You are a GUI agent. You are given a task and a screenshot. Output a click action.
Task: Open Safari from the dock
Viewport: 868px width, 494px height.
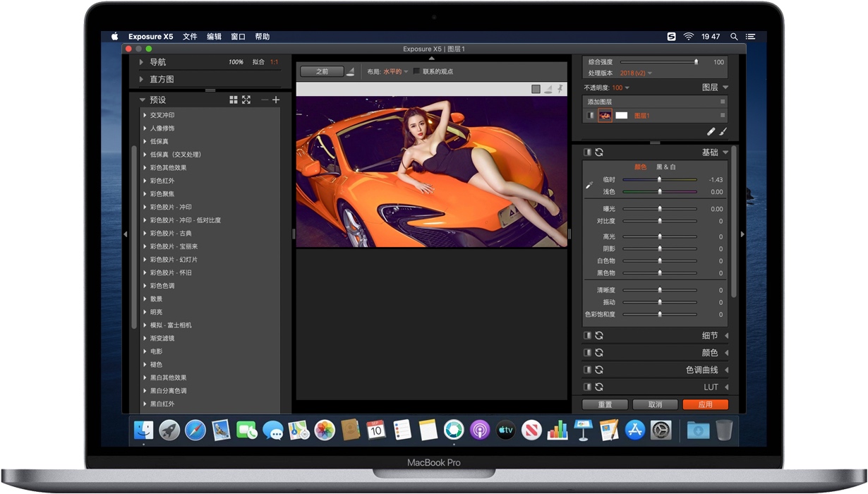195,430
